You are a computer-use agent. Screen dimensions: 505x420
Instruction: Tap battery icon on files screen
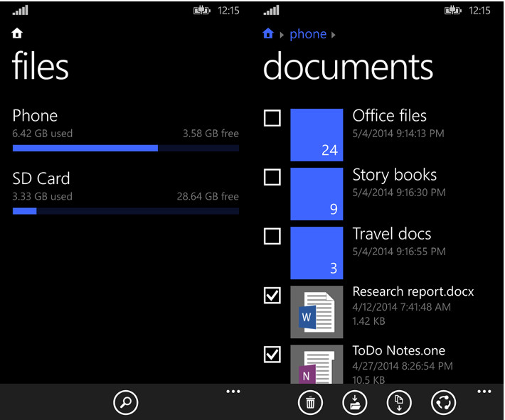[201, 11]
